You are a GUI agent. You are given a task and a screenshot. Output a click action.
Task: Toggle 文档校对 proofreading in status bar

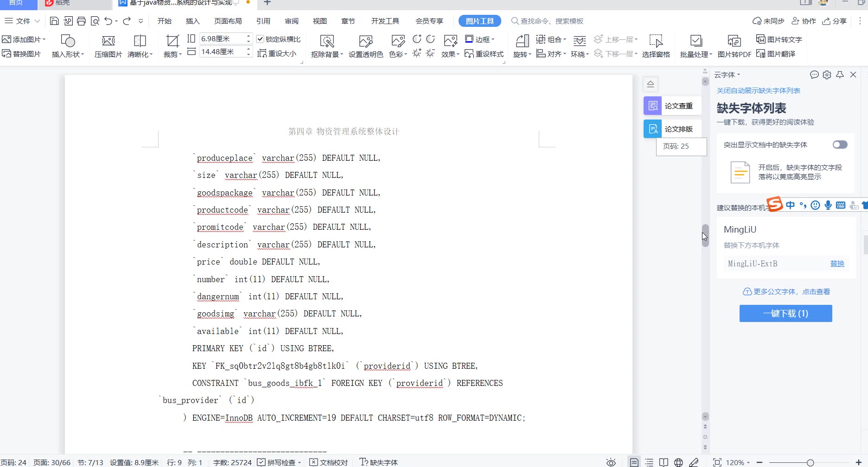(x=328, y=462)
